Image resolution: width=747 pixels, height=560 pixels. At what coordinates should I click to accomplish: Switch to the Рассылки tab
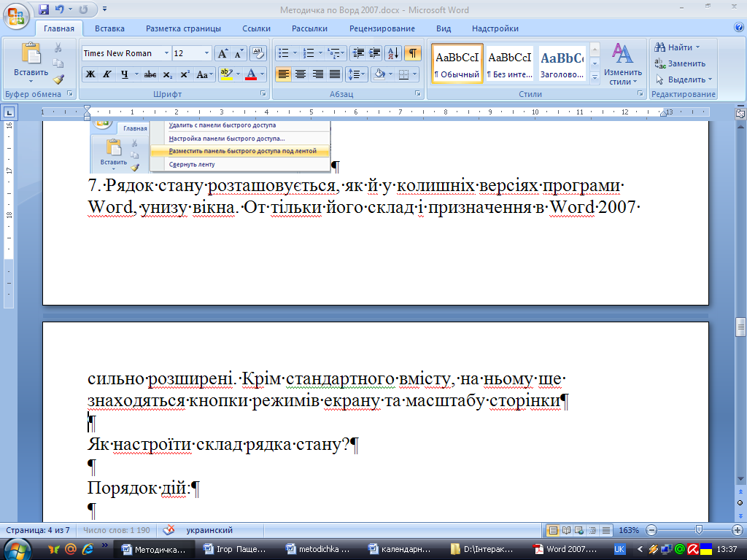point(309,28)
